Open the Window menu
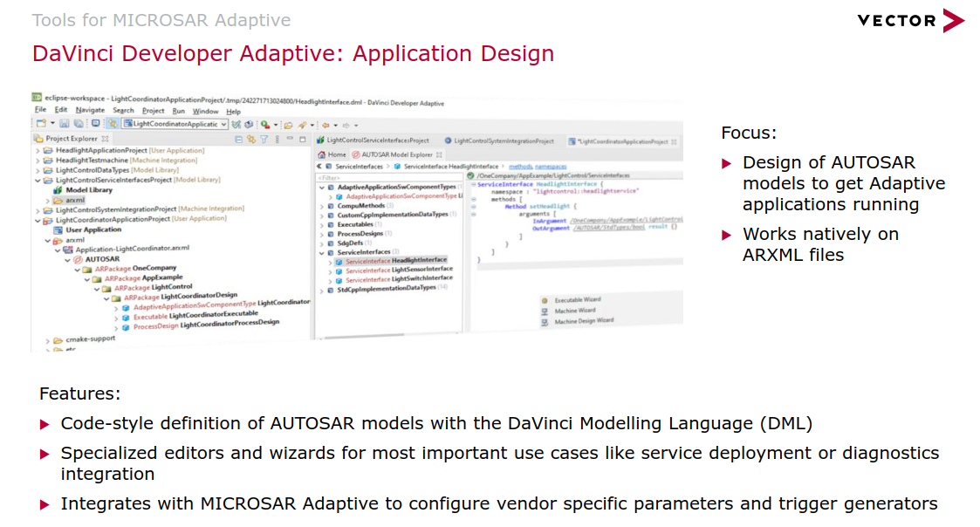This screenshot has width=980, height=527. coord(206,112)
